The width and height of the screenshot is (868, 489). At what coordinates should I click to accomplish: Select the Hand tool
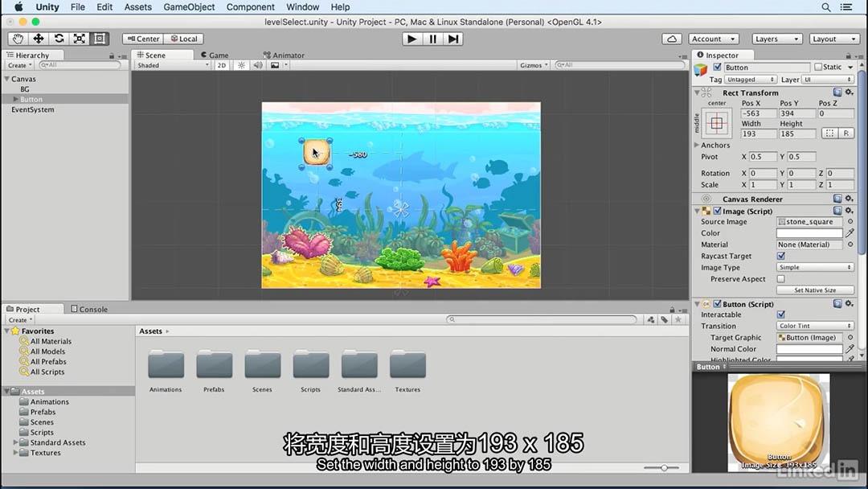pyautogui.click(x=18, y=39)
